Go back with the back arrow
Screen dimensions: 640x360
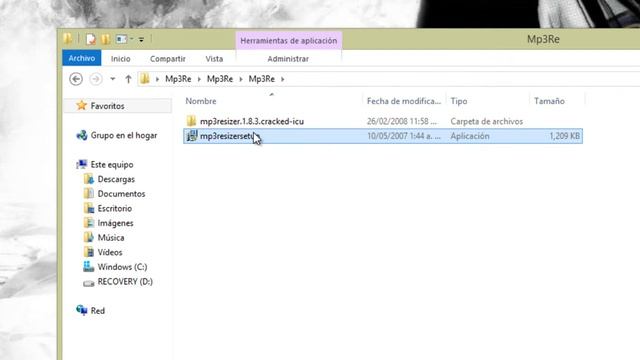(76, 79)
